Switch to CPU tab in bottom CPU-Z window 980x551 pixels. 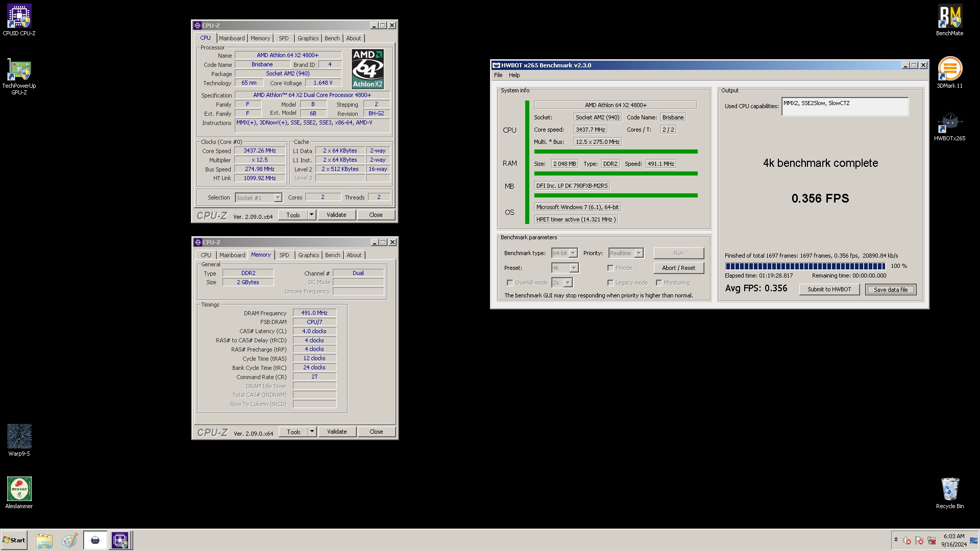[x=206, y=255]
